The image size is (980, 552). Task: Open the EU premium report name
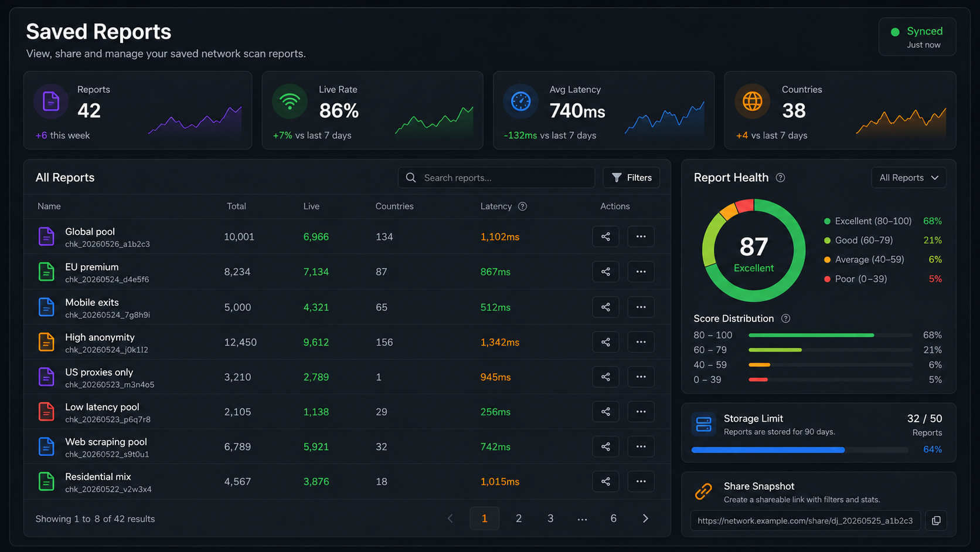92,267
